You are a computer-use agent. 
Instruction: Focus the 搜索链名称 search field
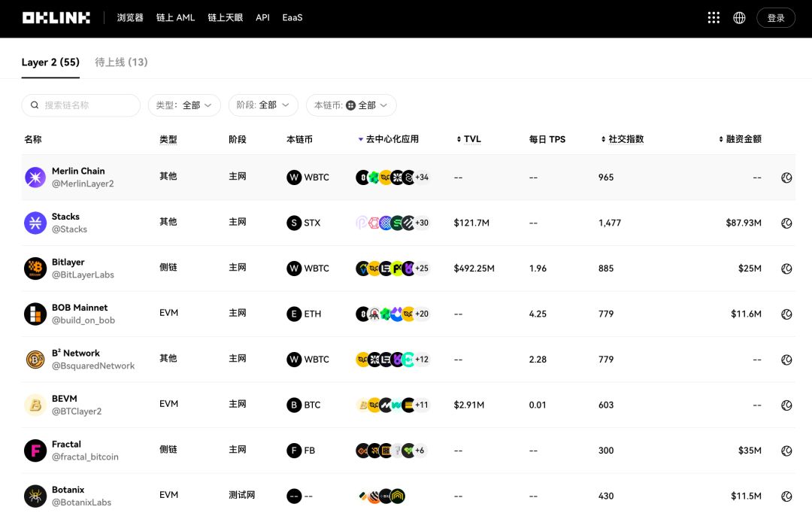[80, 105]
